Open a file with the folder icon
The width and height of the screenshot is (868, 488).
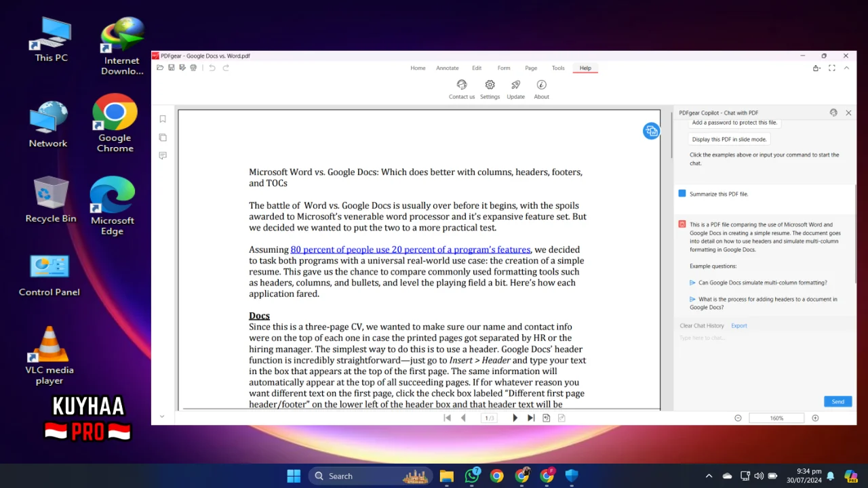(x=160, y=68)
